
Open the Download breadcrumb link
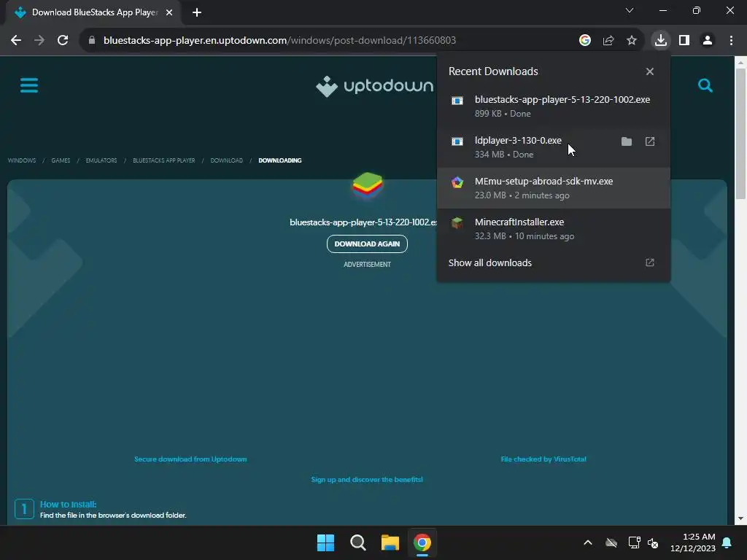click(227, 160)
